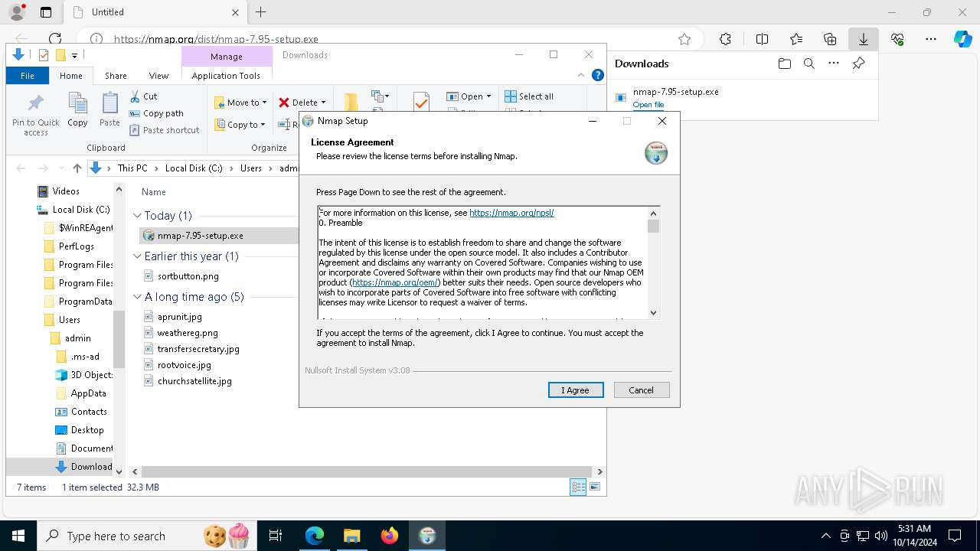This screenshot has height=551, width=980.
Task: Open Customize Quick Access Toolbar dropdown
Action: click(74, 55)
